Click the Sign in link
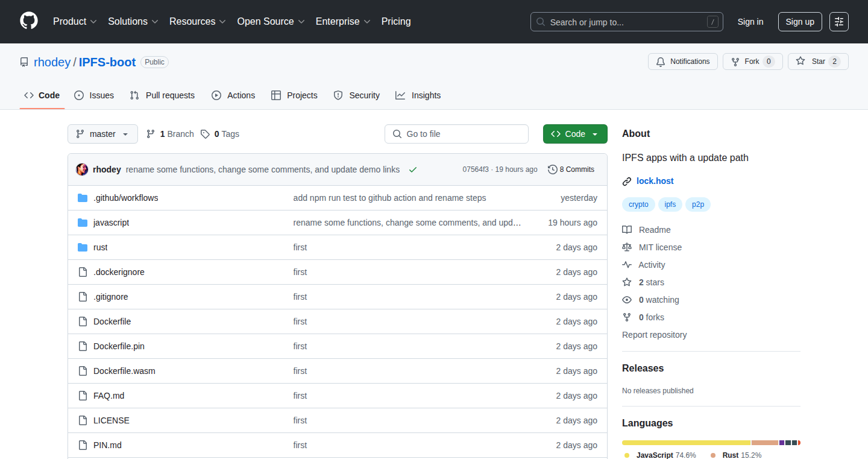This screenshot has width=868, height=459. (x=750, y=22)
